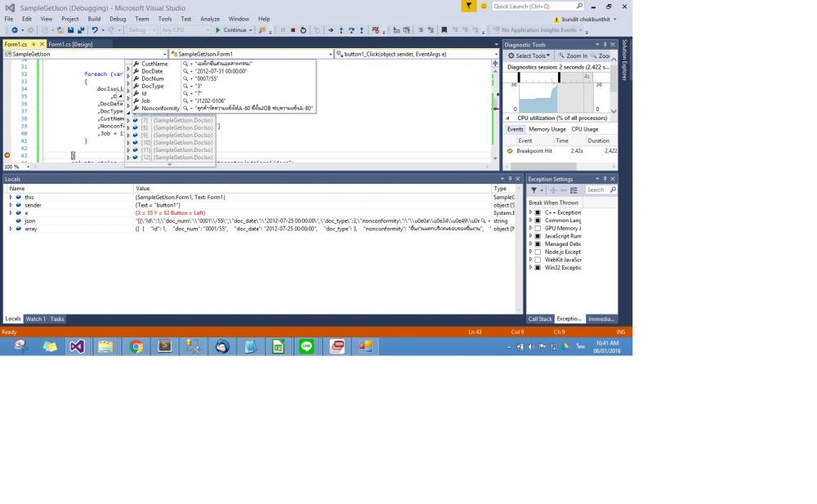The width and height of the screenshot is (817, 504).
Task: Toggle the Node.js Exceptions checkbox
Action: (x=538, y=252)
